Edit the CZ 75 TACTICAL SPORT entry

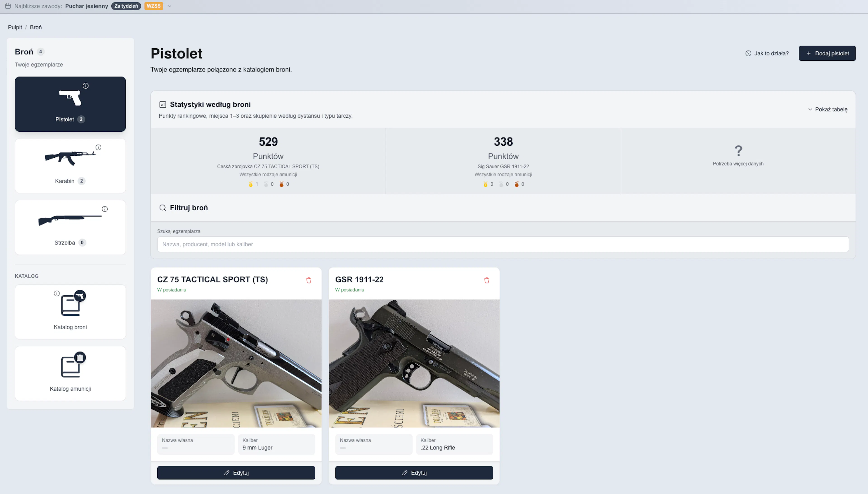(x=236, y=473)
